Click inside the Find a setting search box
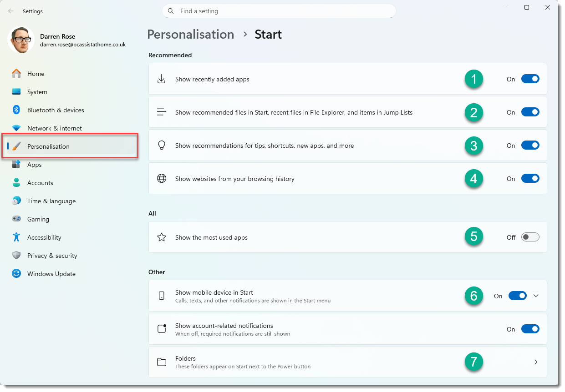565x392 pixels. pos(279,10)
